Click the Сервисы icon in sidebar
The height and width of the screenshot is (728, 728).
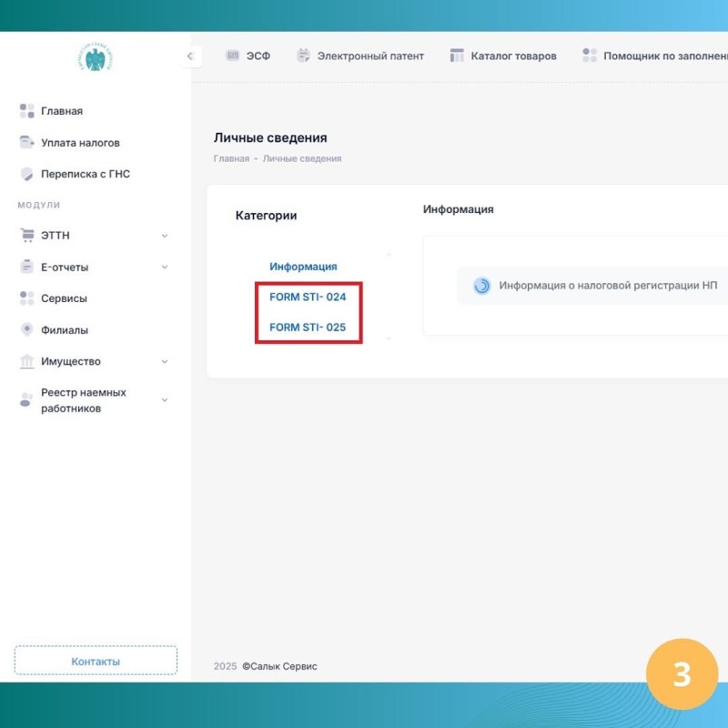tap(26, 298)
